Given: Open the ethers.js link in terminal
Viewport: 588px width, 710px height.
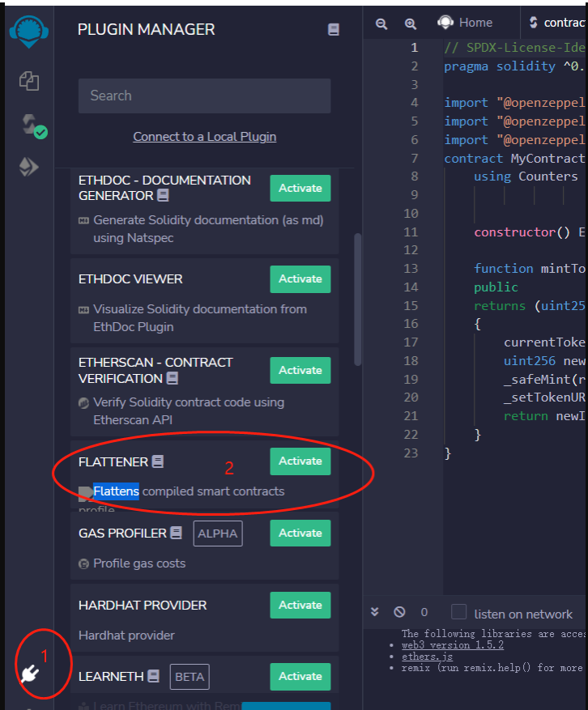Looking at the screenshot, I should pos(427,657).
